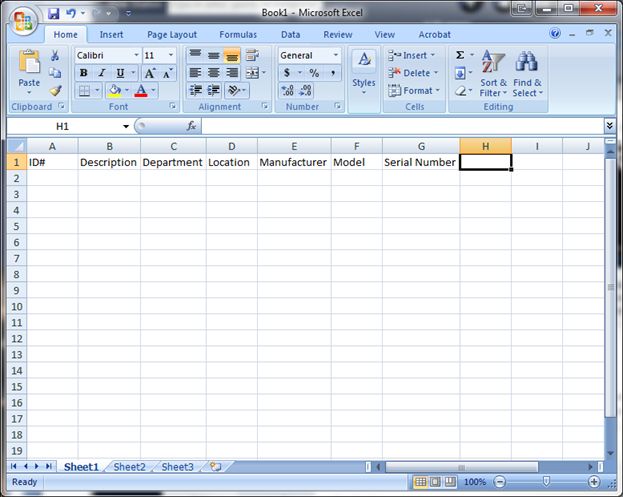Viewport: 623px width, 497px height.
Task: Open Sort & Filter menu
Action: [493, 74]
